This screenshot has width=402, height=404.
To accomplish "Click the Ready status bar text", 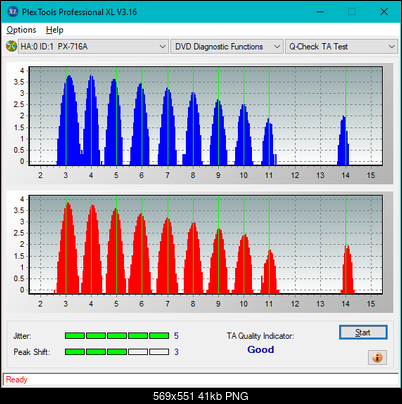I will [17, 379].
